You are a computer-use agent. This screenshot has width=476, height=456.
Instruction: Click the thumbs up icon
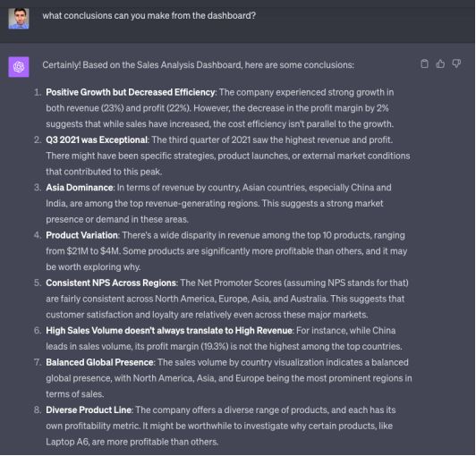click(x=440, y=63)
